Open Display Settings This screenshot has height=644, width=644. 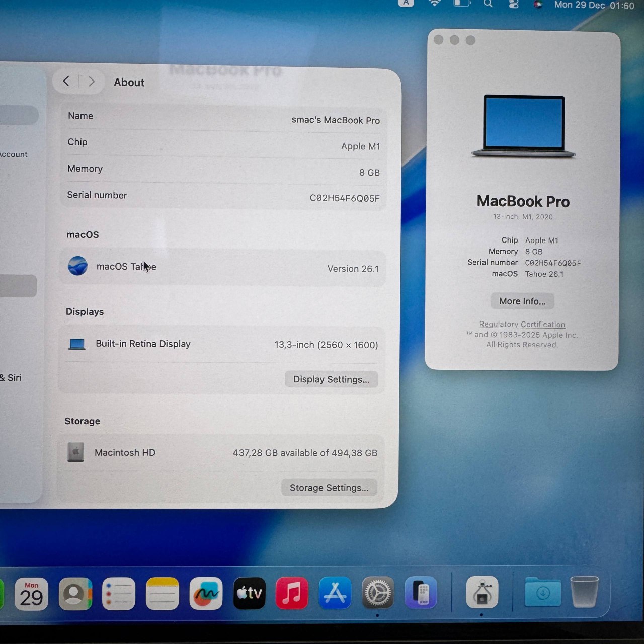331,379
